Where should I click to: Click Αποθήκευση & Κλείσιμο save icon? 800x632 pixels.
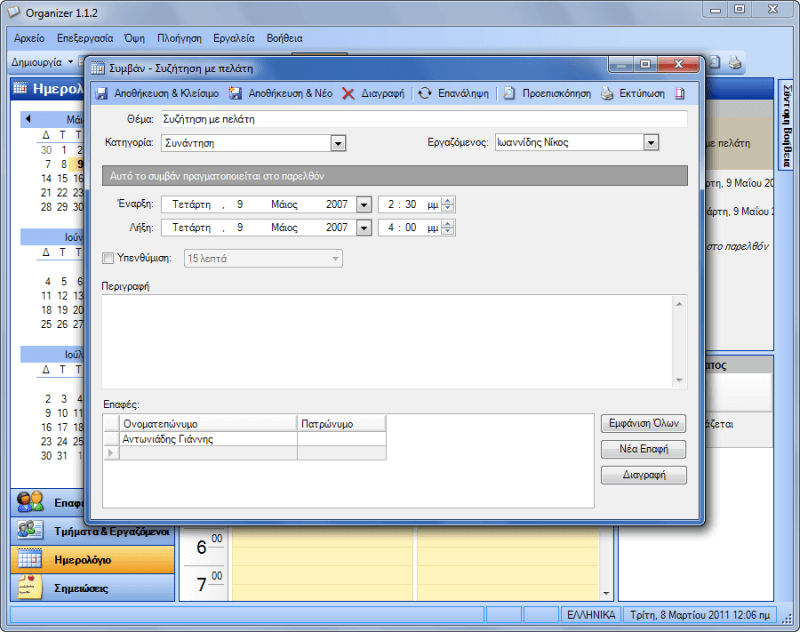click(101, 94)
